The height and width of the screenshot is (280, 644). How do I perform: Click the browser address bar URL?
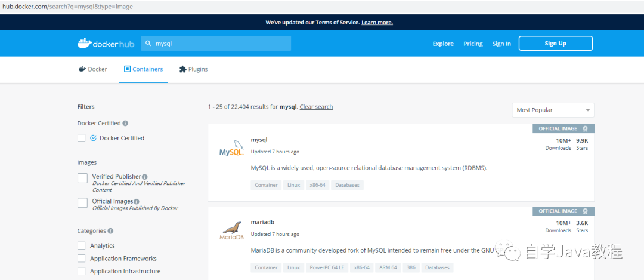[x=68, y=7]
